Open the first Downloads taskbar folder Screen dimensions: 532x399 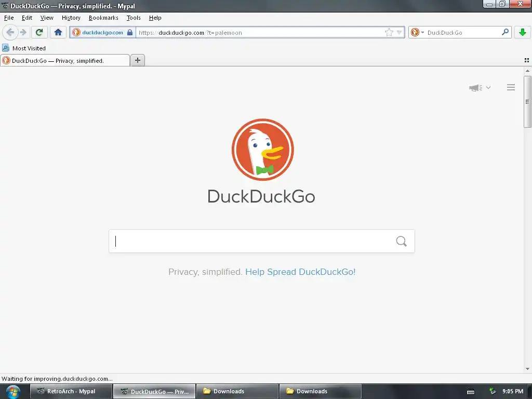coord(237,391)
